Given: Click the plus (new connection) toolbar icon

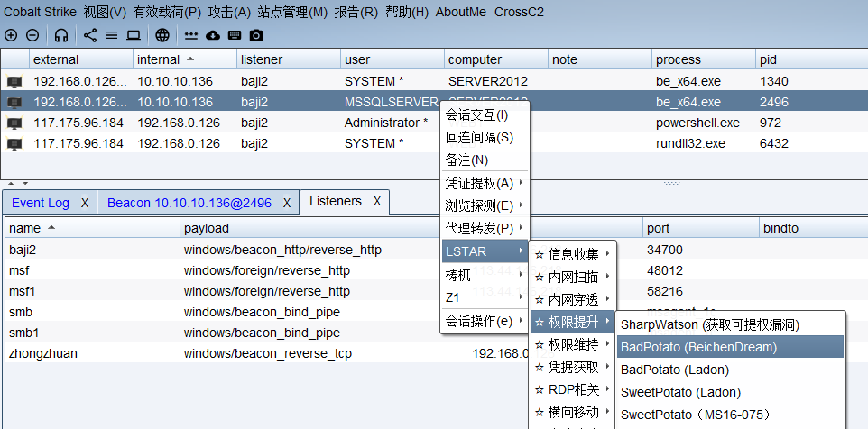Looking at the screenshot, I should tap(11, 35).
